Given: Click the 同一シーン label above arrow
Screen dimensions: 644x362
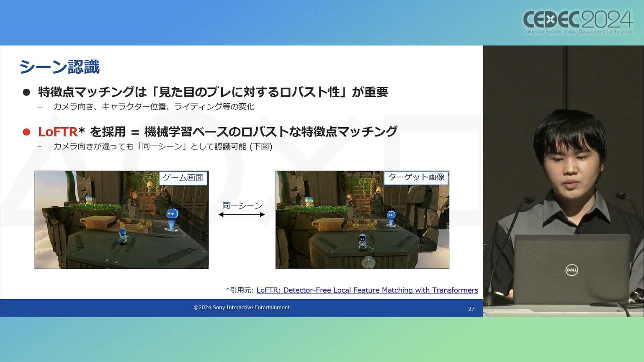Looking at the screenshot, I should tap(242, 205).
